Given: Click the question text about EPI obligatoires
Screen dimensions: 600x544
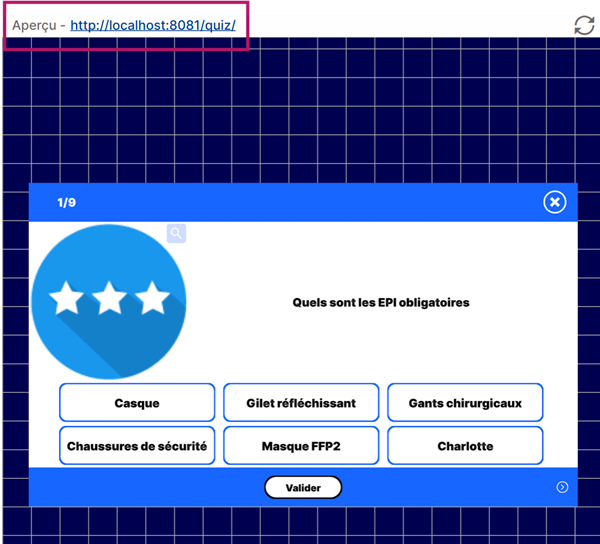Looking at the screenshot, I should pos(380,302).
